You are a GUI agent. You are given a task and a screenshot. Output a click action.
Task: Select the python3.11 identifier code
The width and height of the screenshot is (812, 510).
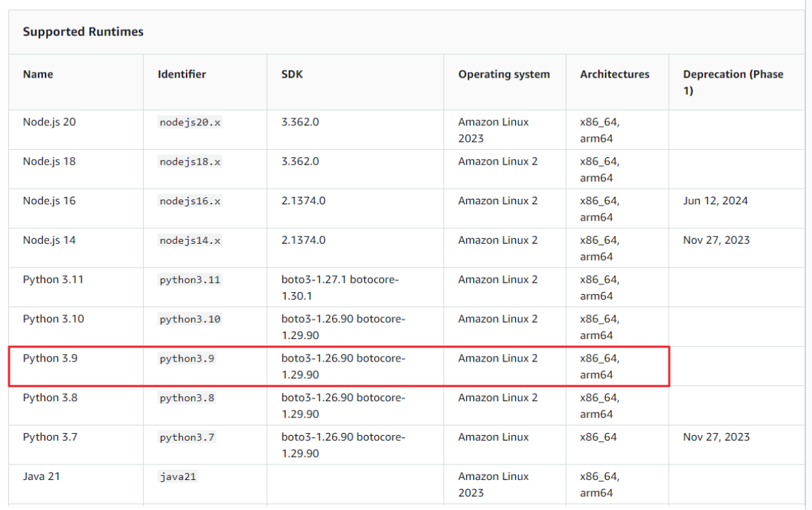190,280
